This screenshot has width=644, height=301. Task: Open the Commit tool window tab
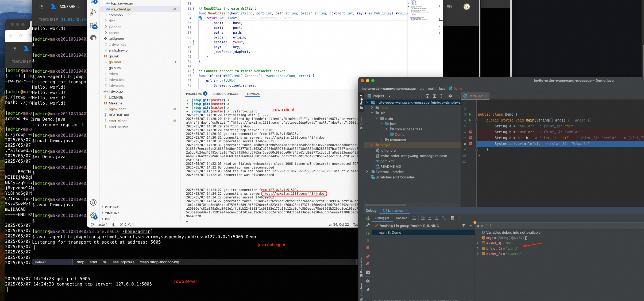tap(361, 122)
